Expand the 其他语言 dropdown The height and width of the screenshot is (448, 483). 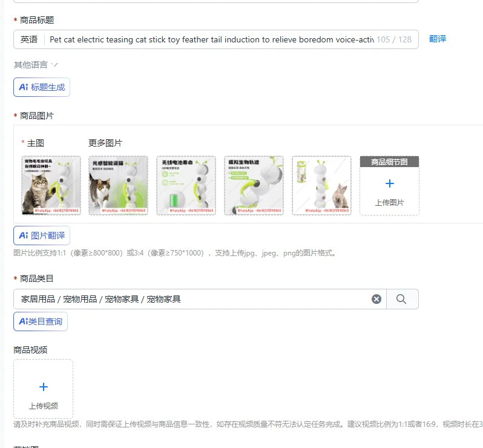(36, 65)
